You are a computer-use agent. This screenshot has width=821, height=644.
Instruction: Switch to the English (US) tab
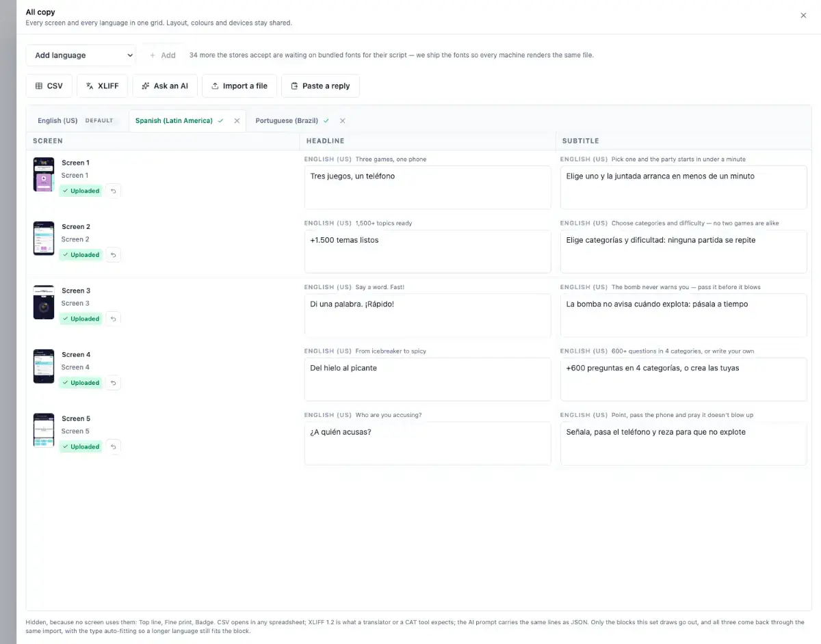point(75,120)
